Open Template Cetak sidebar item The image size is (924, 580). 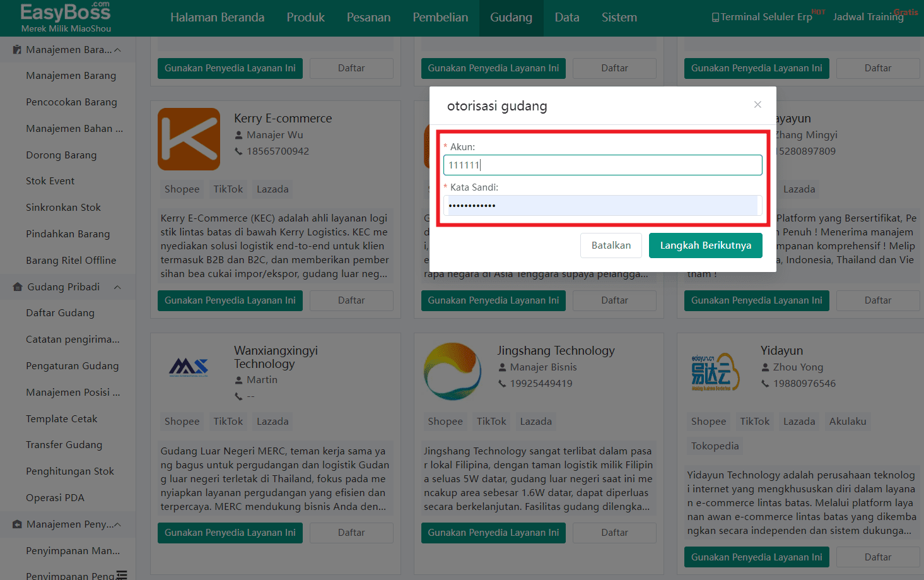61,419
